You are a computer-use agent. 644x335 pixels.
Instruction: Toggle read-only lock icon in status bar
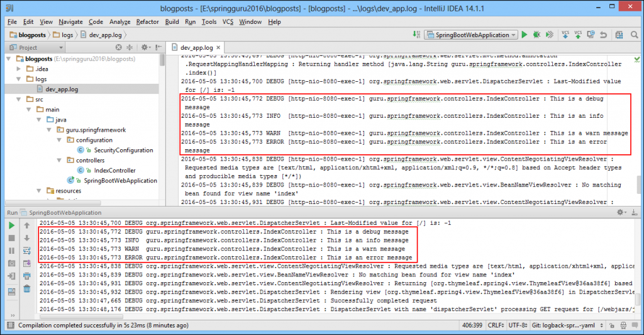611,325
